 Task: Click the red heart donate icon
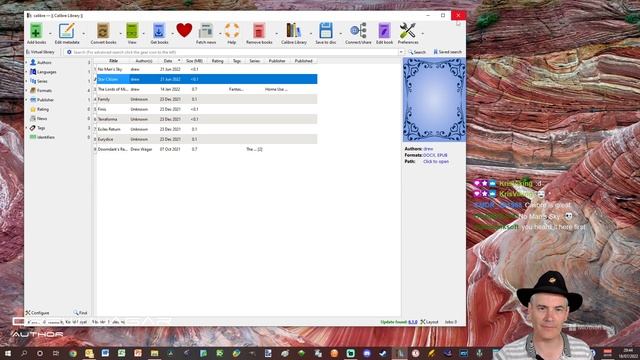184,30
